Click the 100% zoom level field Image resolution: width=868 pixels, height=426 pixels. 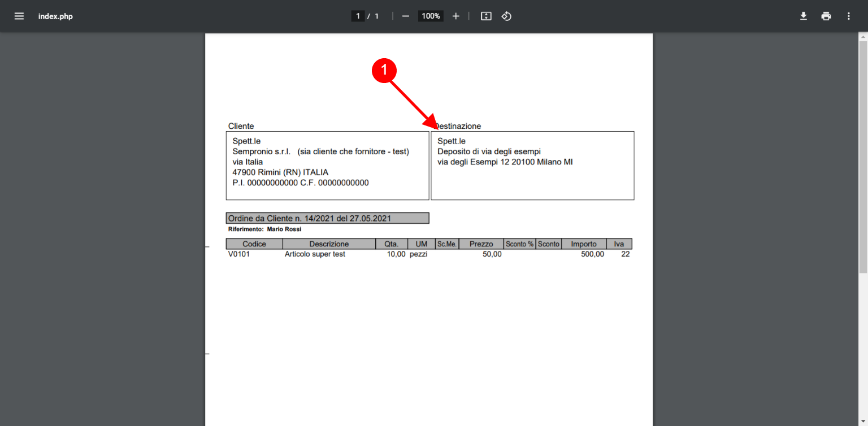coord(431,16)
